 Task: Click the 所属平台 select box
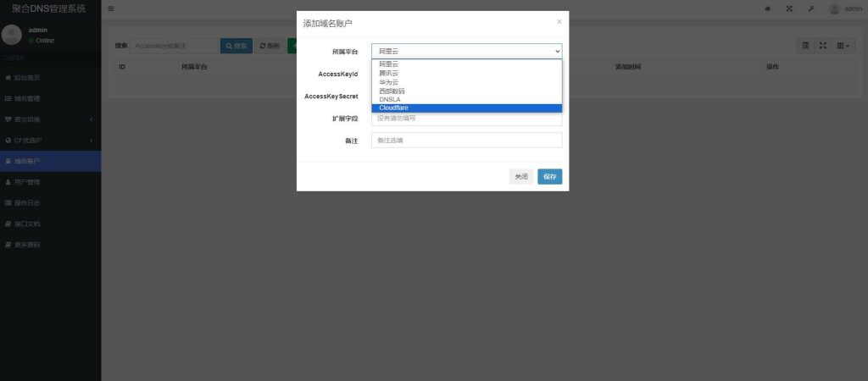467,51
